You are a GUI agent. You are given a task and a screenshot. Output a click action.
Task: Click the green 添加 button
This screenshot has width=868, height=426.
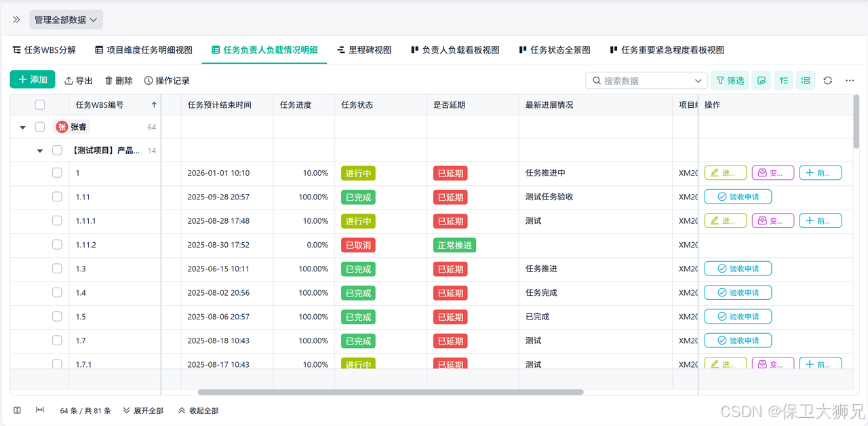coord(33,79)
